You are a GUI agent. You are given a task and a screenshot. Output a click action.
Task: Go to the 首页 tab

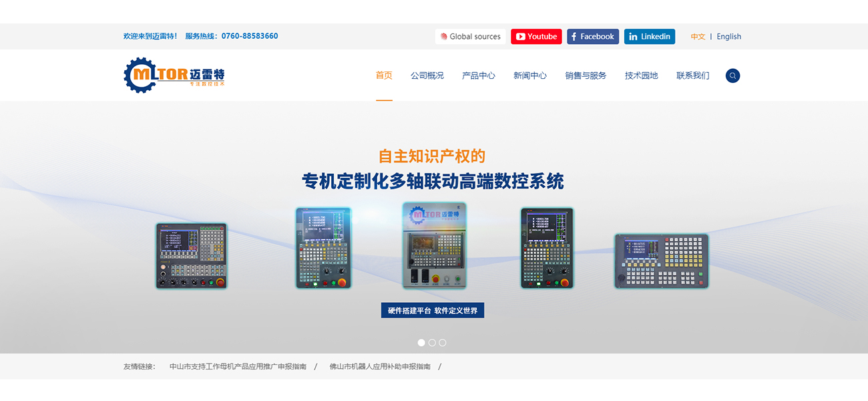click(384, 76)
